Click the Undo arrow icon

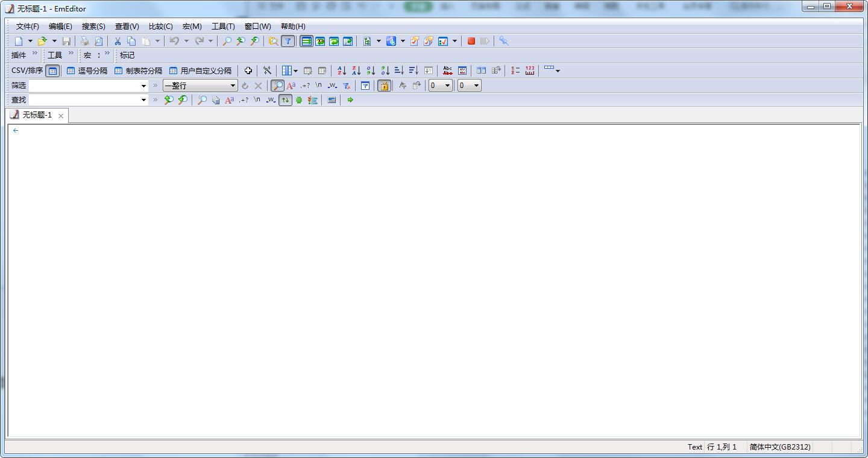[x=174, y=41]
